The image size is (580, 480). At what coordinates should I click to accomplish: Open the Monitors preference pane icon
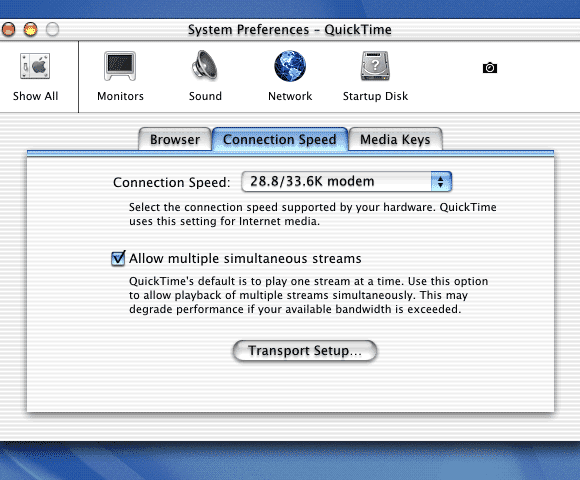click(x=120, y=66)
